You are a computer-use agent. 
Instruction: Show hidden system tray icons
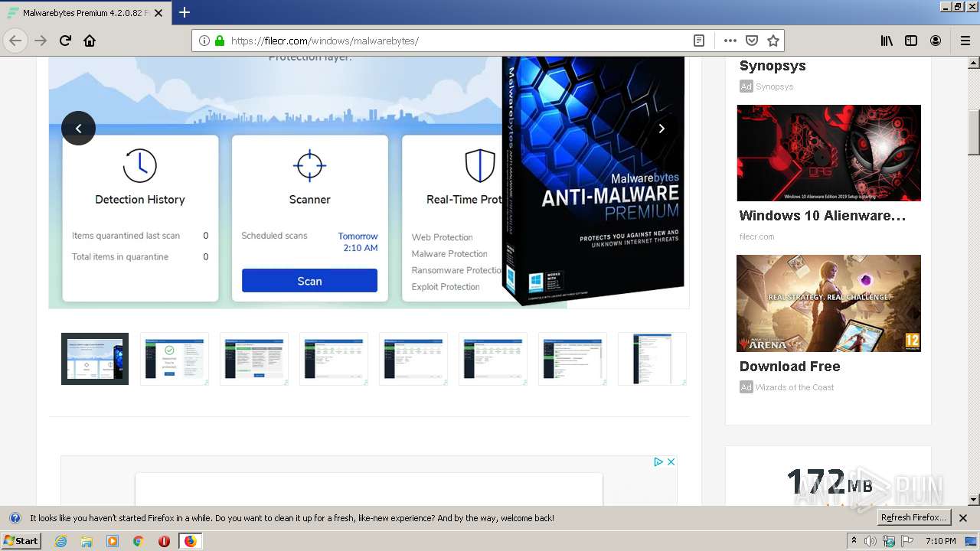coord(854,541)
